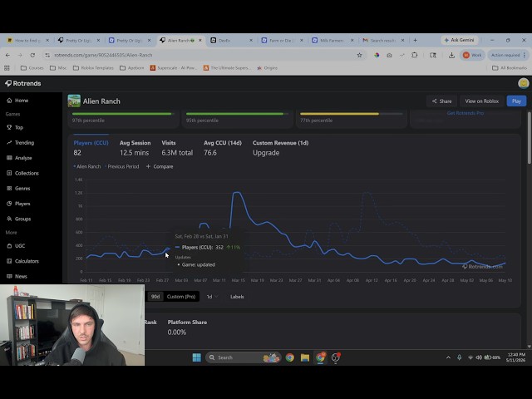This screenshot has height=399, width=532.
Task: Click the Share button
Action: point(441,101)
